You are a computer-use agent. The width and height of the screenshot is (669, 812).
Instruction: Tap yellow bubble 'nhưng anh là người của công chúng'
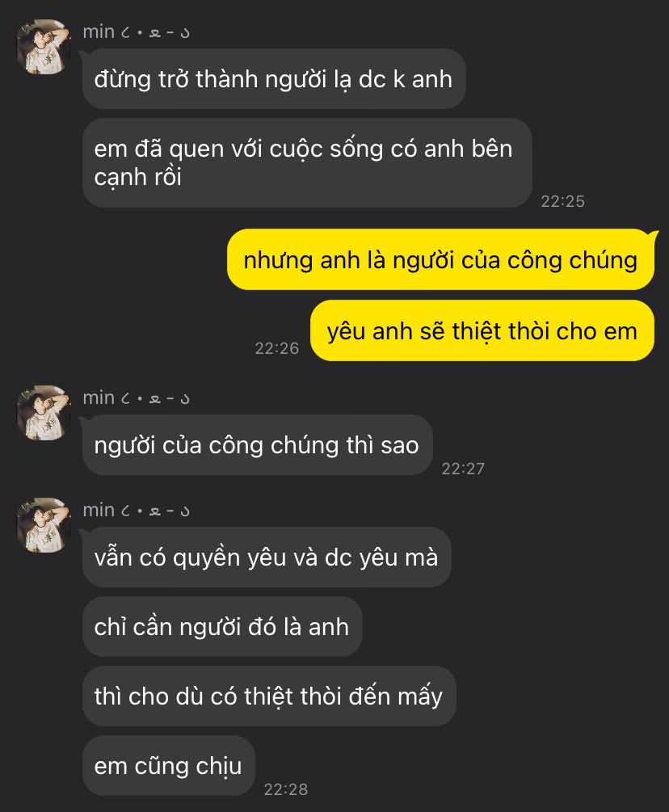(440, 259)
